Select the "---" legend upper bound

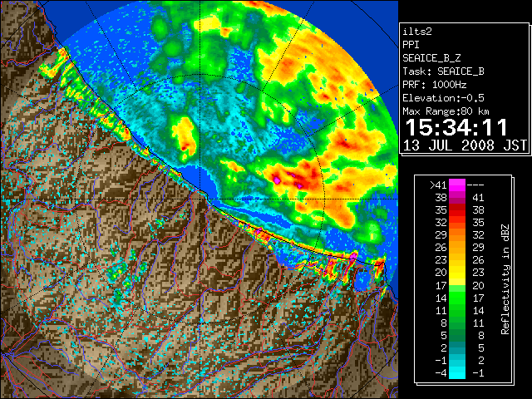pyautogui.click(x=475, y=185)
